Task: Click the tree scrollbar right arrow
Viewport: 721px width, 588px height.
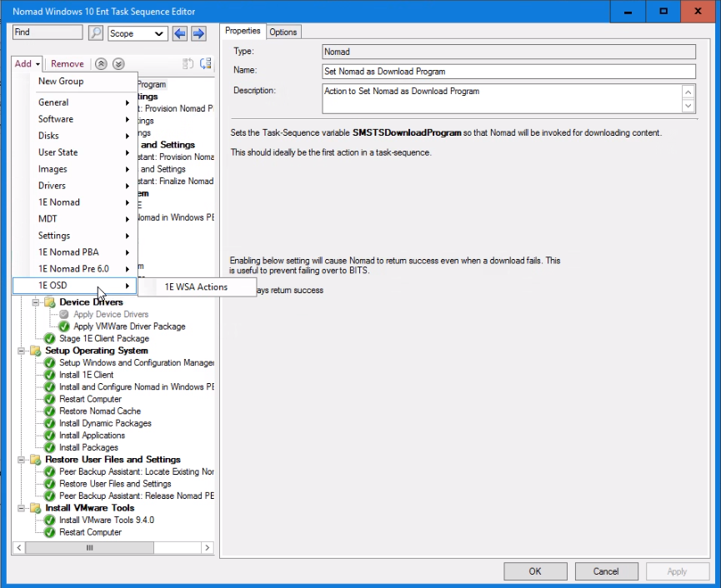Action: [208, 547]
